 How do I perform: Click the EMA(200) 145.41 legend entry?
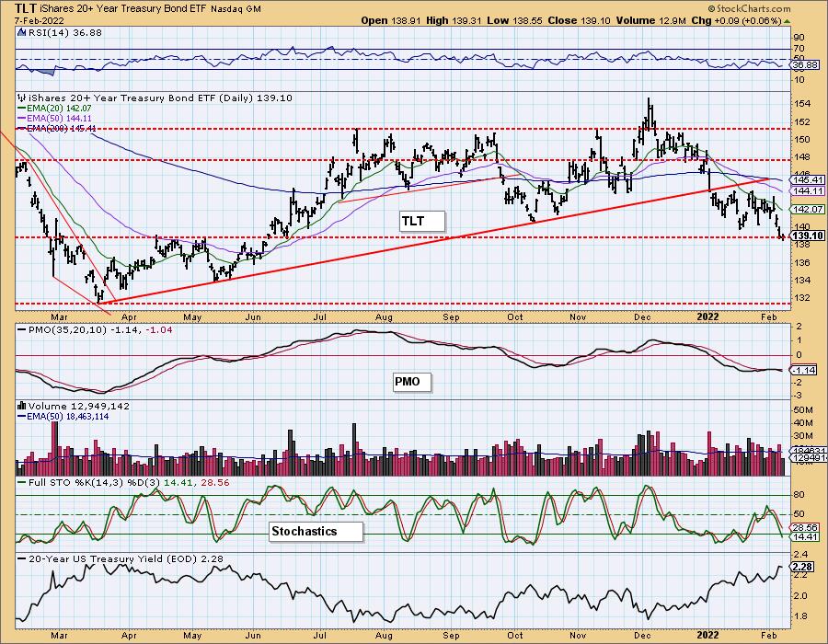(x=56, y=128)
